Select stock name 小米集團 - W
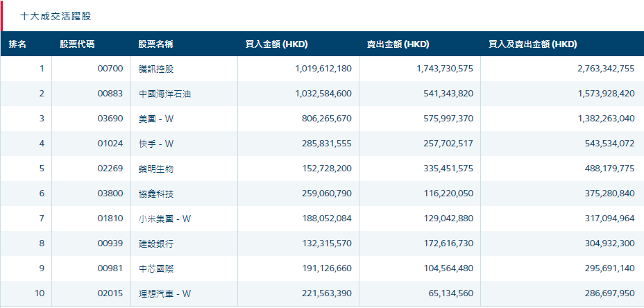The width and height of the screenshot is (644, 308). (x=164, y=219)
